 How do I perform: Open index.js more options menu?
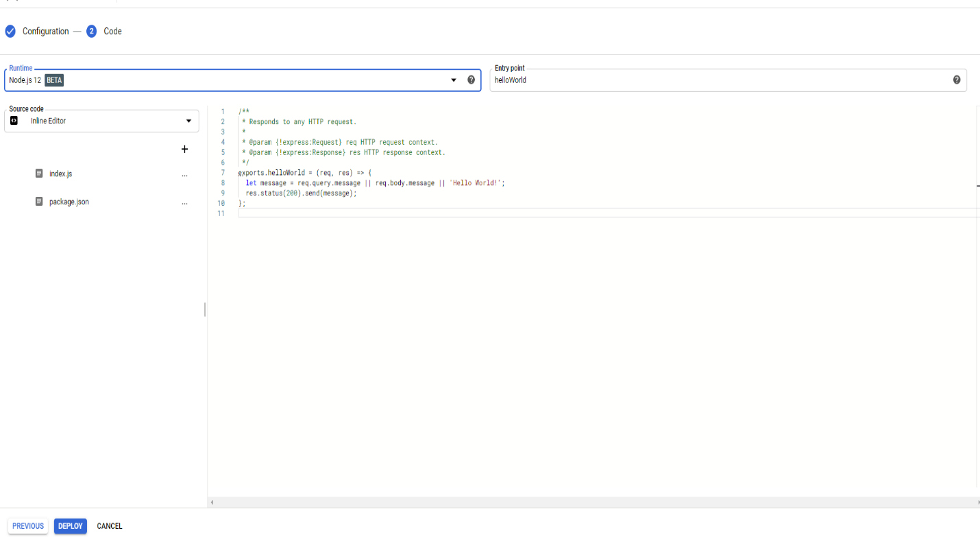pyautogui.click(x=184, y=175)
